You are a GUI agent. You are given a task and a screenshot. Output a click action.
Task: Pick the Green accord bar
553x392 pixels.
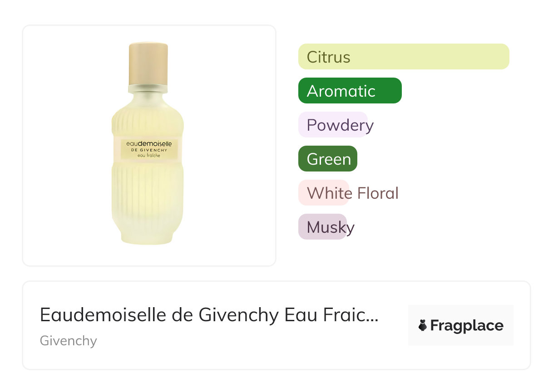pyautogui.click(x=328, y=159)
